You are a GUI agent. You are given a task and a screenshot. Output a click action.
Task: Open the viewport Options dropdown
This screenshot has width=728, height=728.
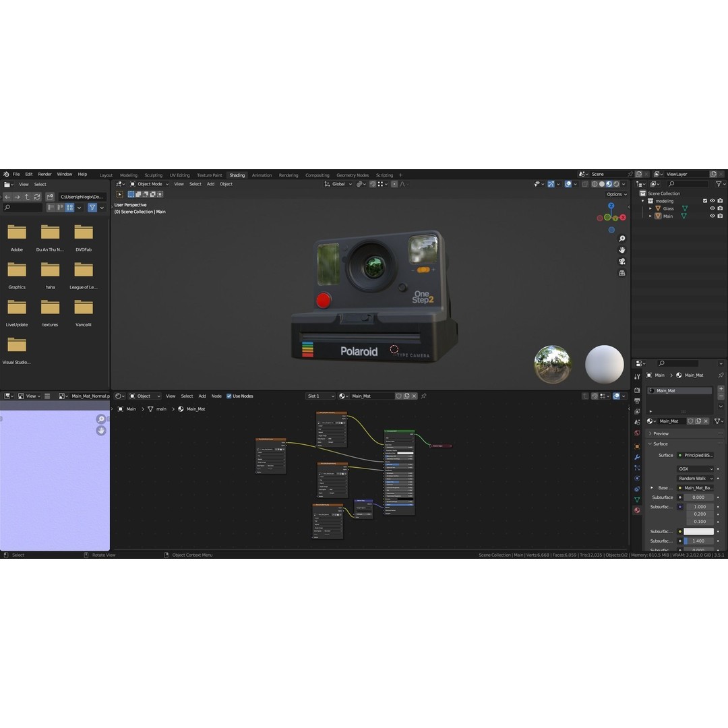point(617,195)
